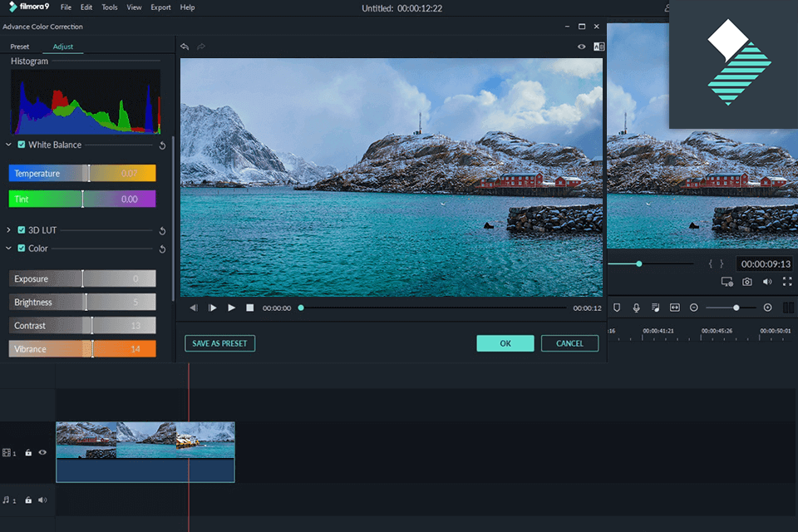Collapse the Color section chevron
Screen dimensions: 798x532
(8, 248)
